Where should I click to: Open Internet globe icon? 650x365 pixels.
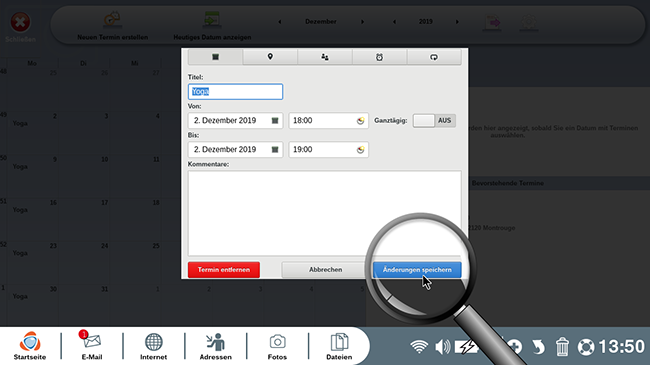coord(153,346)
